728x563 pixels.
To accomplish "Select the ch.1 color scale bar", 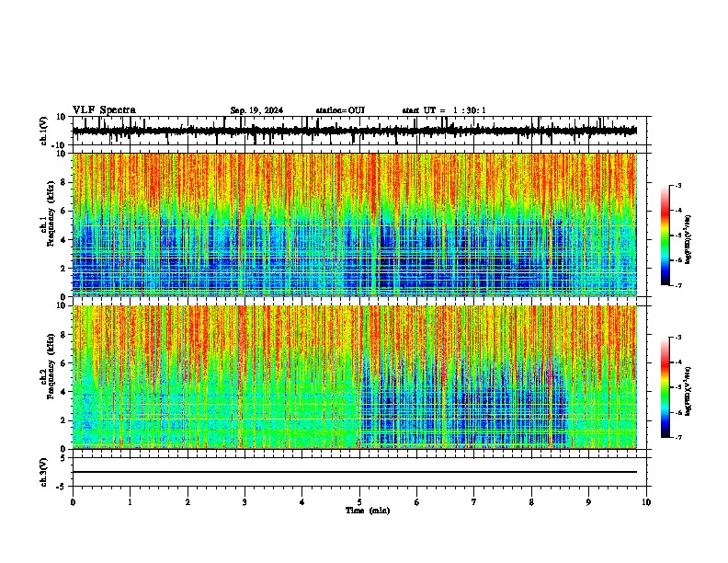I will 665,236.
